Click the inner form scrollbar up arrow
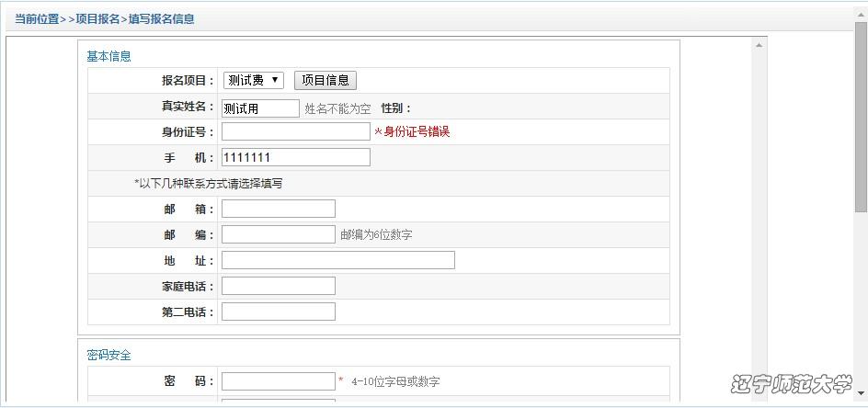 [759, 45]
